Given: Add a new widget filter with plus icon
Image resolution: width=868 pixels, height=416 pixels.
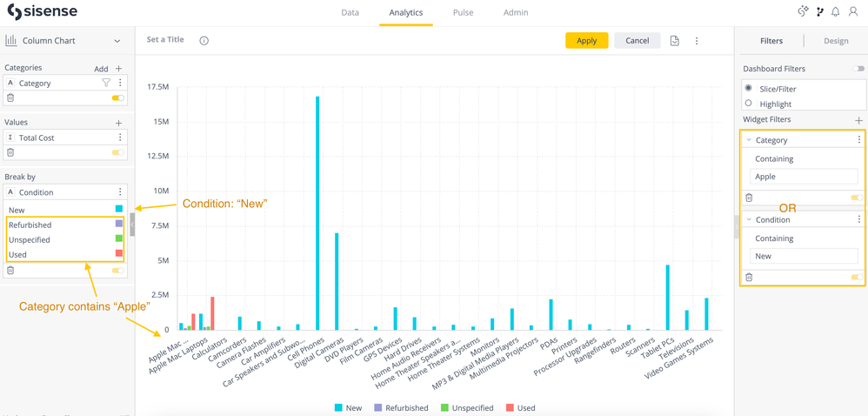Looking at the screenshot, I should pyautogui.click(x=858, y=120).
